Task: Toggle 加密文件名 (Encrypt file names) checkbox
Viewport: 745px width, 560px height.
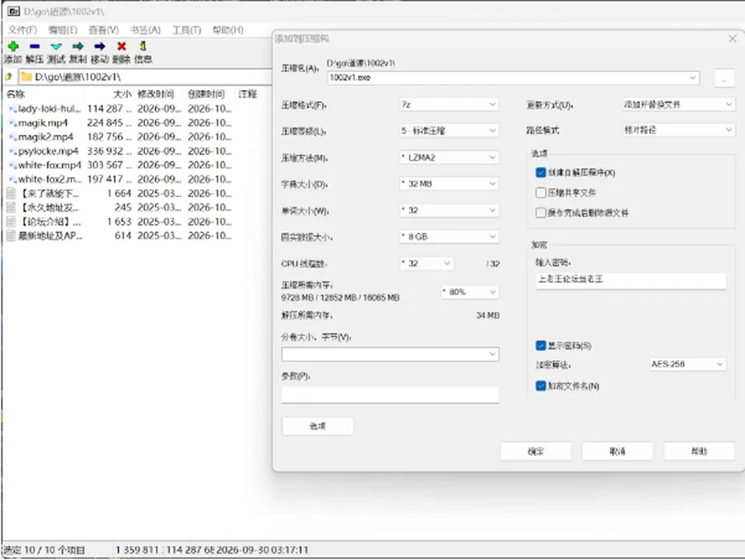Action: 541,385
